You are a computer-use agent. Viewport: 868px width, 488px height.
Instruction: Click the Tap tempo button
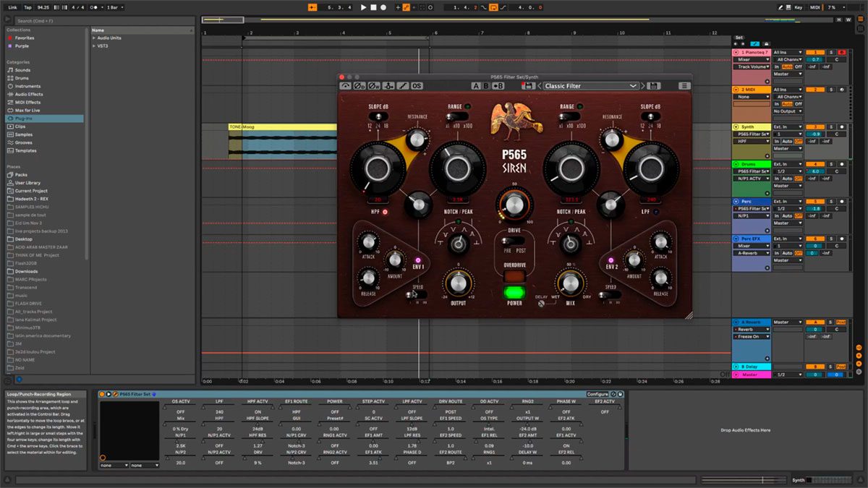[x=27, y=7]
